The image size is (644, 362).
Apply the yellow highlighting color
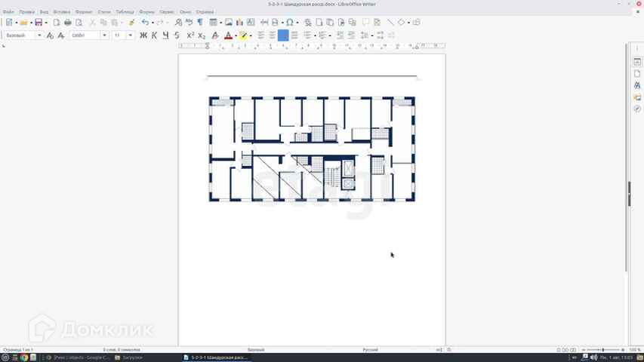click(243, 35)
